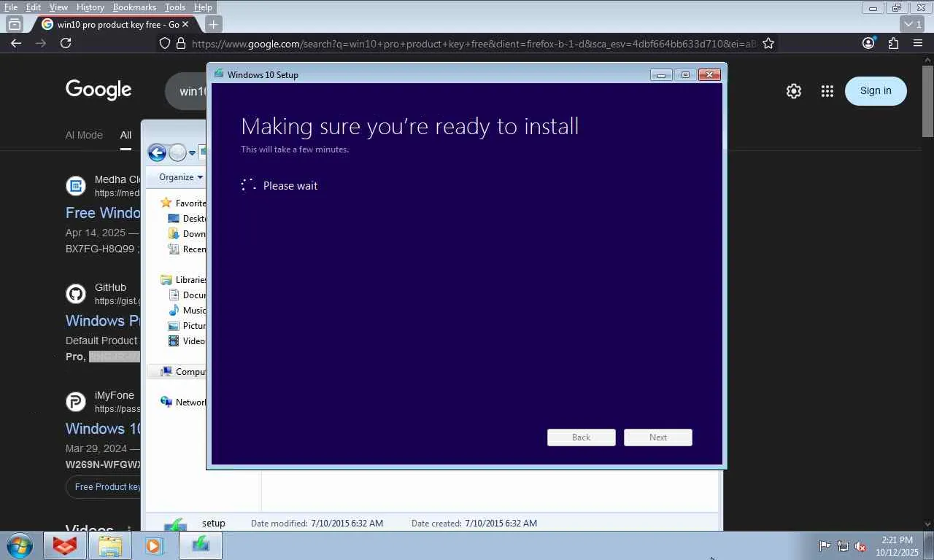
Task: Click the Google Sign in button
Action: (876, 91)
